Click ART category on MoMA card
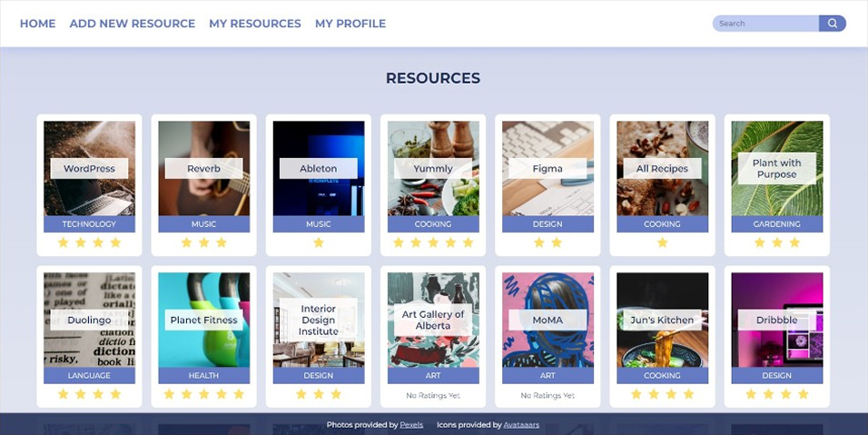The width and height of the screenshot is (868, 435). coord(547,375)
